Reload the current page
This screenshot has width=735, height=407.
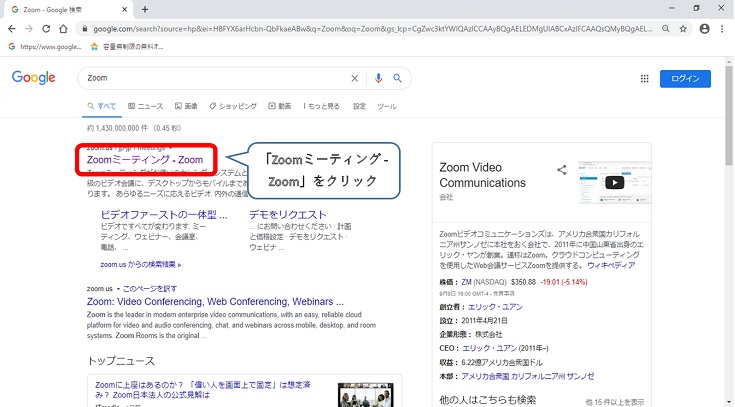pyautogui.click(x=46, y=29)
